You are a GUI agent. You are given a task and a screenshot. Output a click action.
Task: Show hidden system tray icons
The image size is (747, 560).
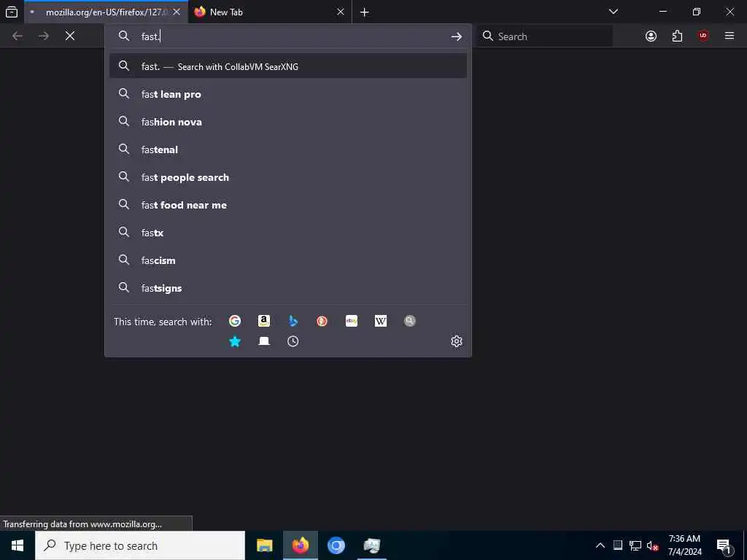coord(600,545)
